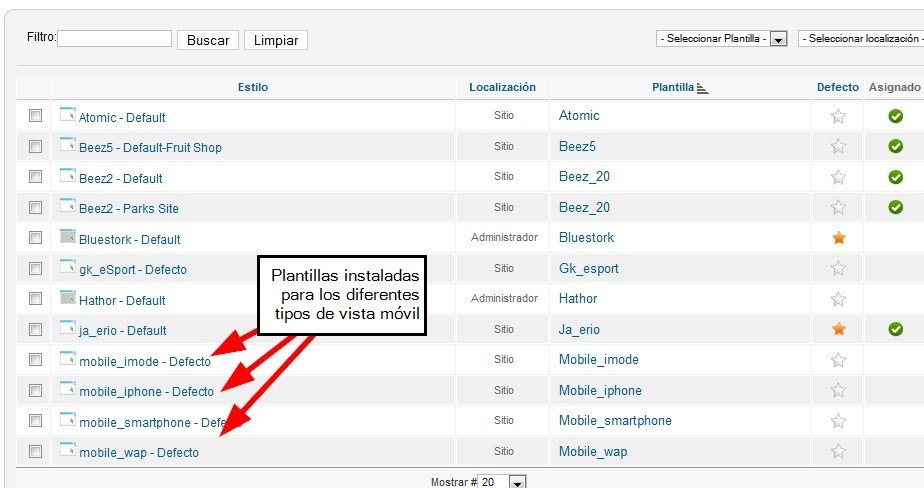This screenshot has width=924, height=488.
Task: Tick the mobile_imode - Defecto checkbox
Action: tap(35, 360)
